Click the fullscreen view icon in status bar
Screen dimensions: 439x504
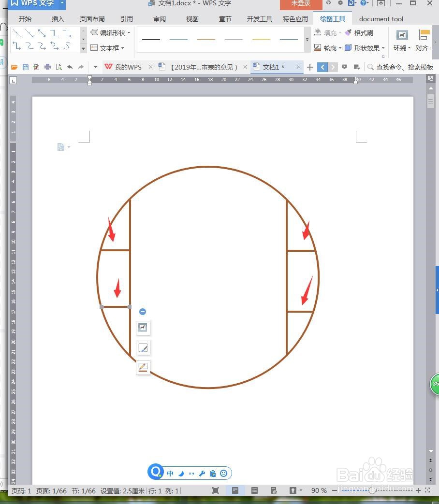pos(216,490)
